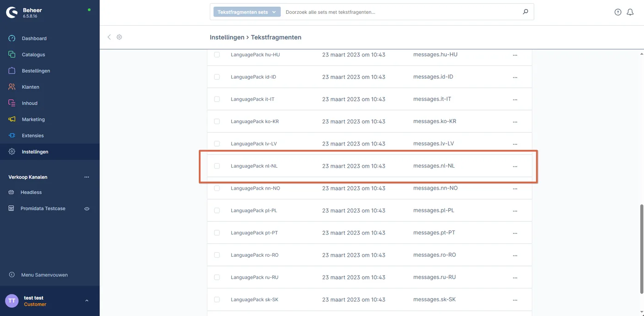The image size is (644, 316).
Task: Click the Klanten people icon
Action: (x=12, y=87)
